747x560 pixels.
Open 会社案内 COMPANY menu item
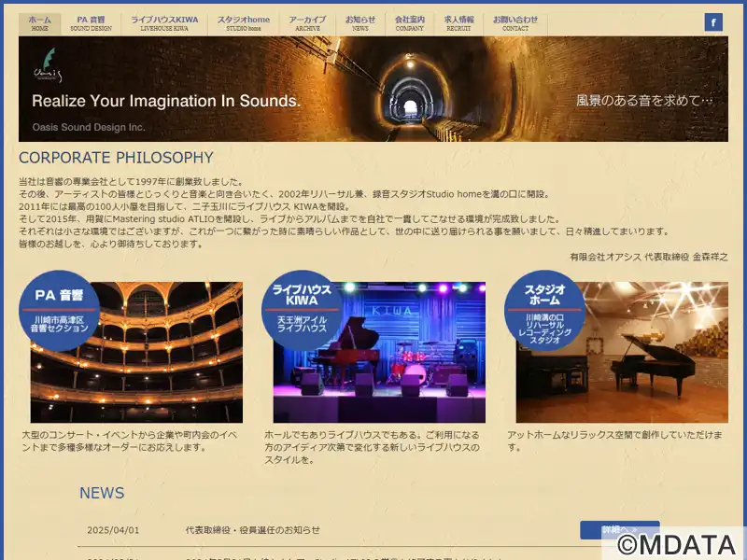(x=409, y=24)
